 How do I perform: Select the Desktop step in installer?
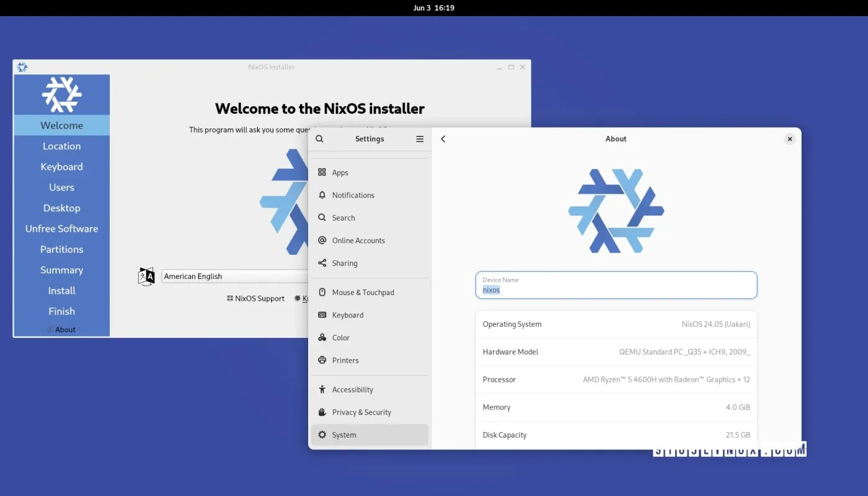click(61, 208)
